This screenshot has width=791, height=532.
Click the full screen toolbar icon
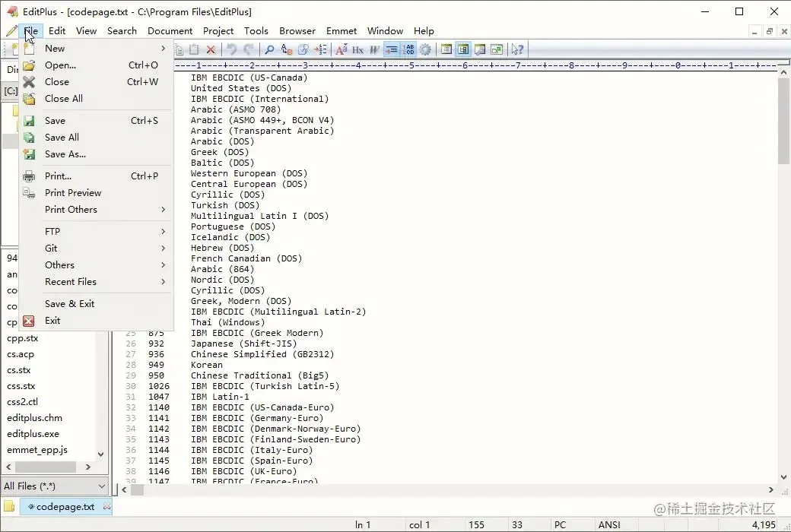coord(497,49)
